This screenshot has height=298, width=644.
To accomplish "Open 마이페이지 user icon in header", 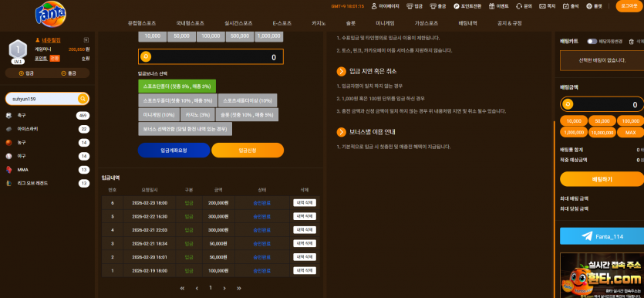I will tap(374, 6).
